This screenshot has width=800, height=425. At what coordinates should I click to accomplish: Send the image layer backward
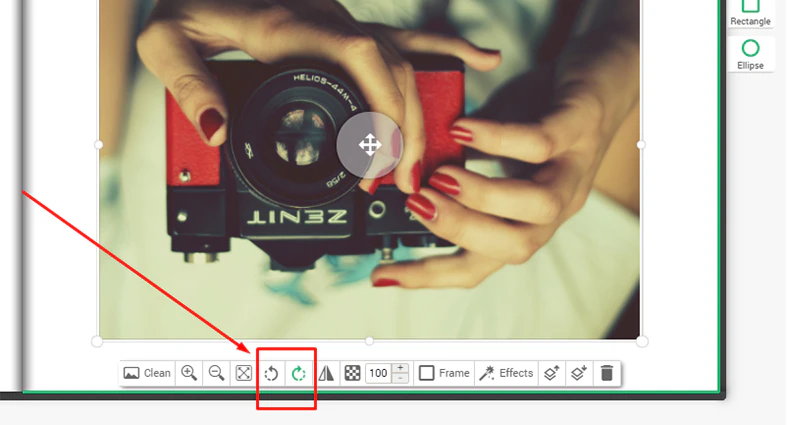tap(579, 373)
